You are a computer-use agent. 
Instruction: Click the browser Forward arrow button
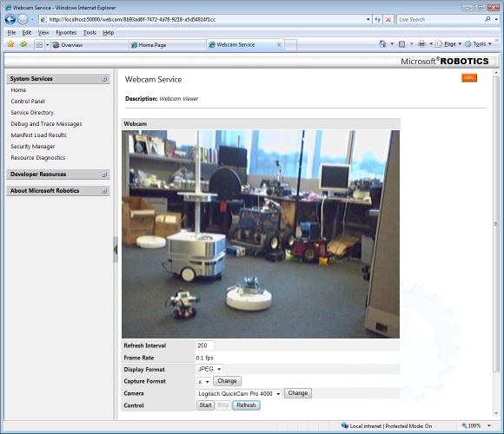(x=23, y=20)
